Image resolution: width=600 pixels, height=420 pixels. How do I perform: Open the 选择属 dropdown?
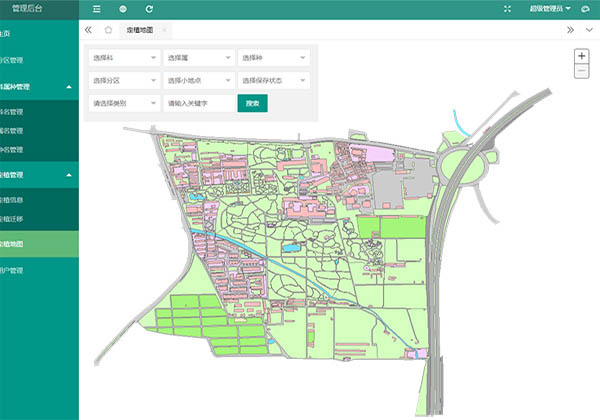point(198,58)
